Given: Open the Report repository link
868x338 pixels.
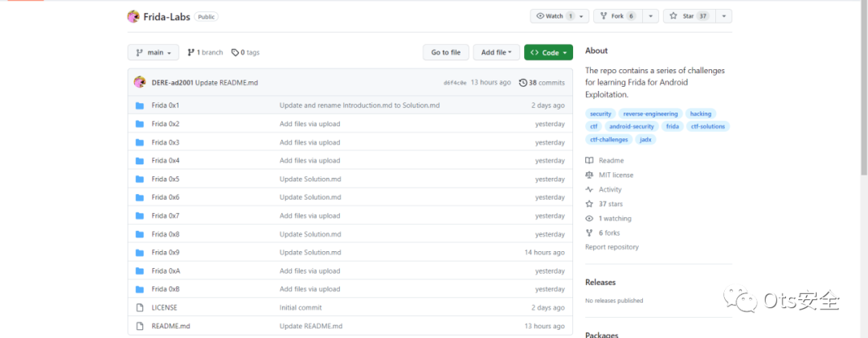Looking at the screenshot, I should [x=612, y=247].
